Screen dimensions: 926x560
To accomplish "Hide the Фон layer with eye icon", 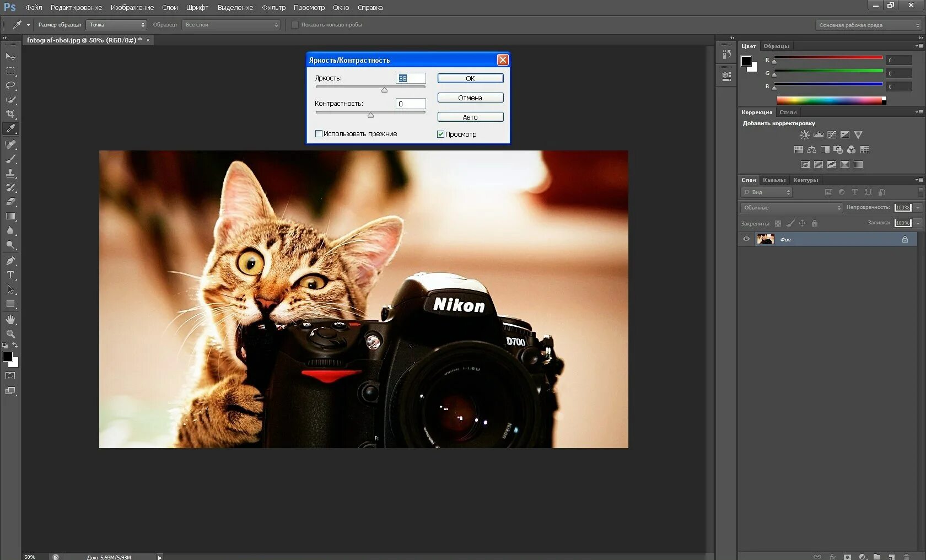I will [746, 239].
